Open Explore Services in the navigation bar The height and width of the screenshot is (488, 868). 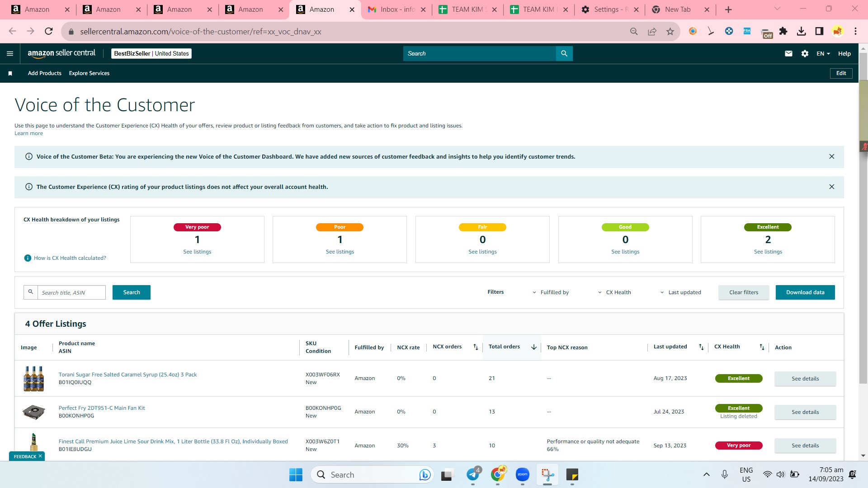[89, 73]
